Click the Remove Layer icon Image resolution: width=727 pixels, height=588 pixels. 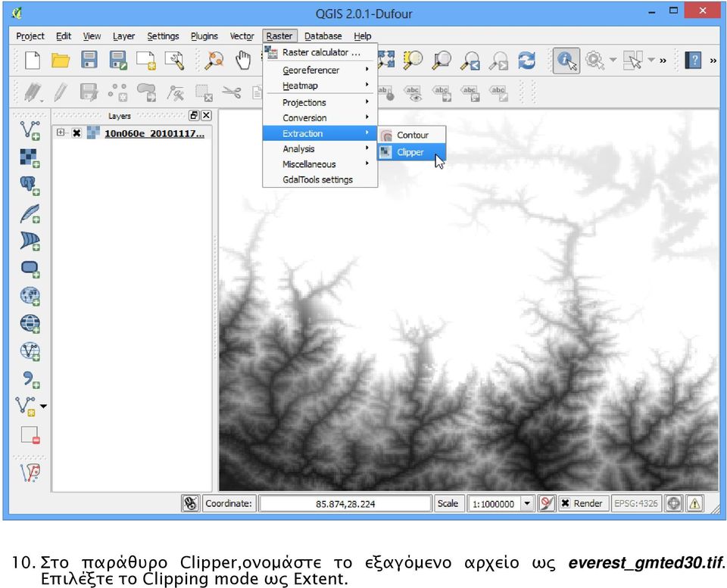(30, 435)
